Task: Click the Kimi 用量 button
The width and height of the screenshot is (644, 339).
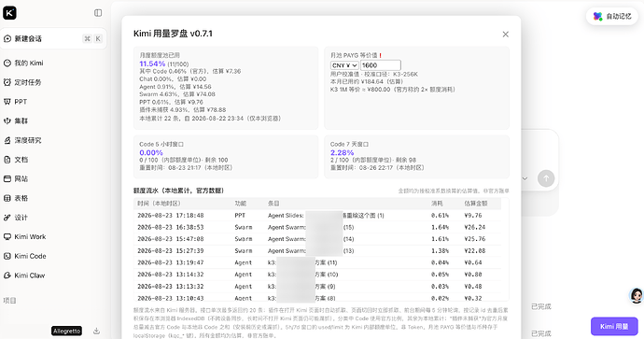Action: click(614, 326)
